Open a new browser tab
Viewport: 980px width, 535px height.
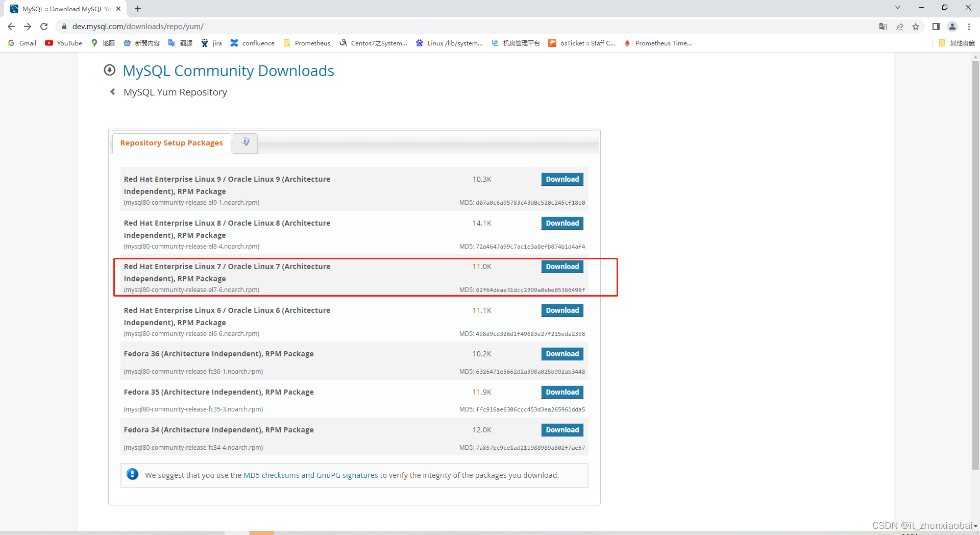[x=138, y=9]
